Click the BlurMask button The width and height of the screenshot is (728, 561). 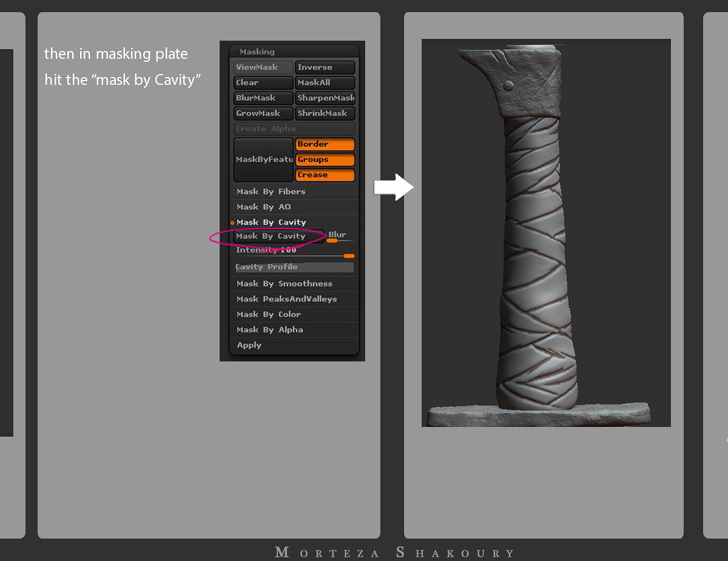pos(263,98)
